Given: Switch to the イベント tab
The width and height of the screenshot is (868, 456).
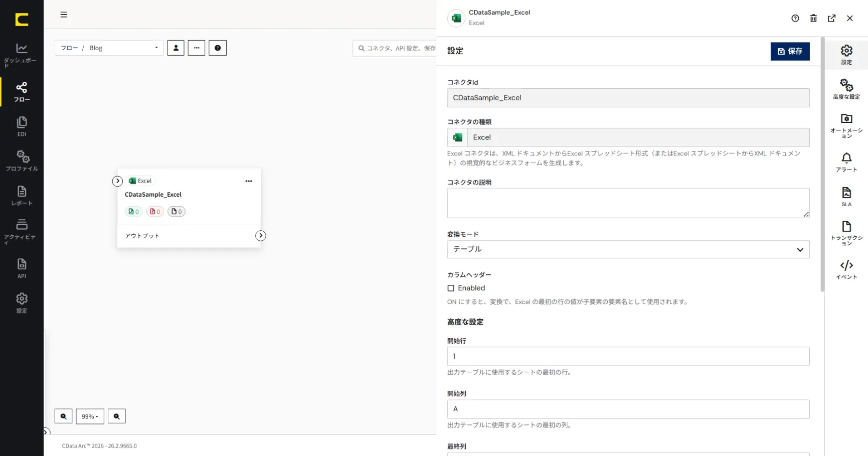Looking at the screenshot, I should (846, 270).
